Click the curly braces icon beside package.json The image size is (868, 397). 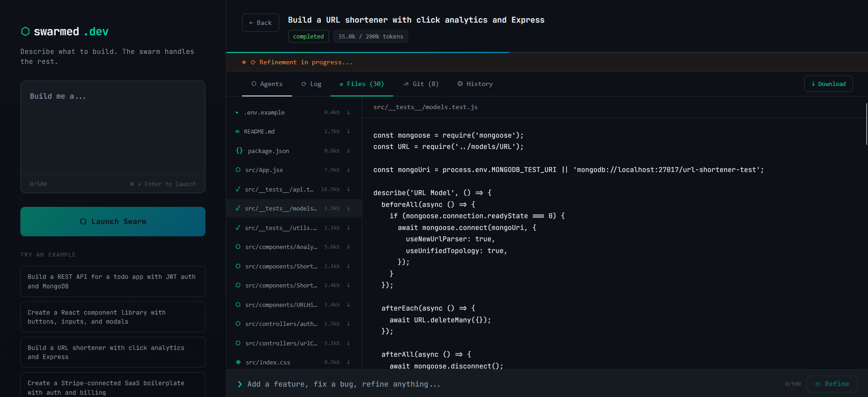click(239, 150)
